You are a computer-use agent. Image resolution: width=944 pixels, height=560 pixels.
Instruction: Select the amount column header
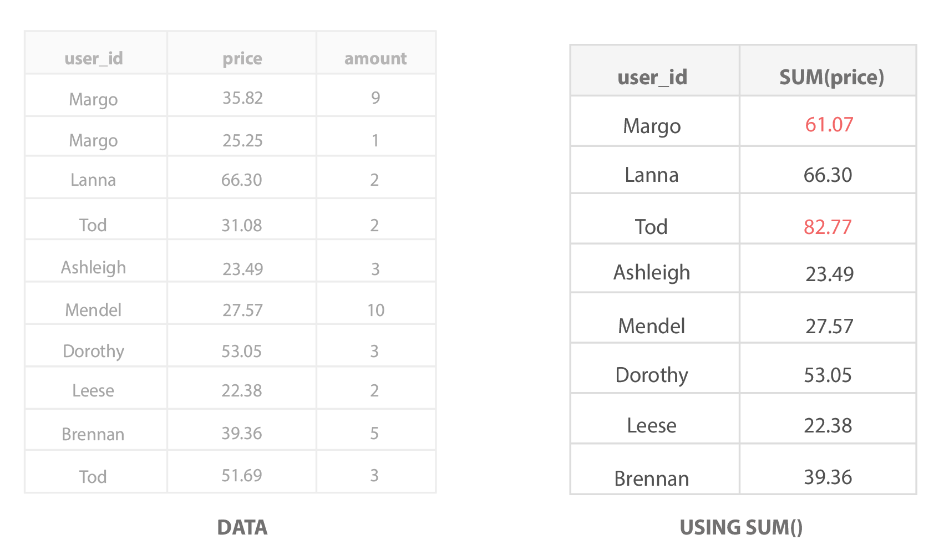[375, 58]
